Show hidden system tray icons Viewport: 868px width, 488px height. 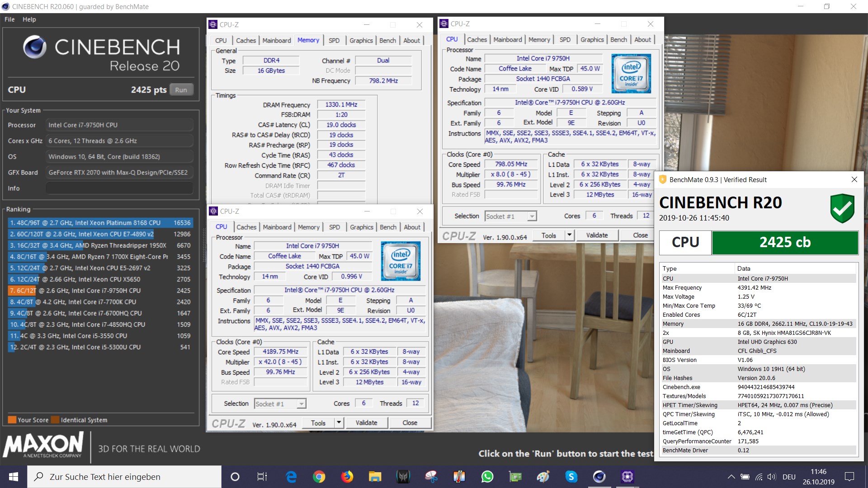[731, 477]
